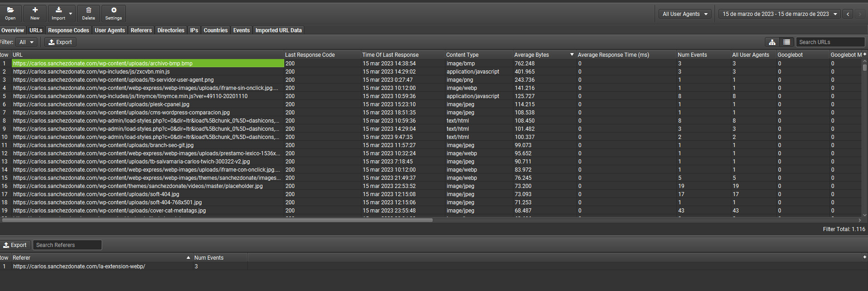
Task: Open the Directories tab
Action: [171, 30]
